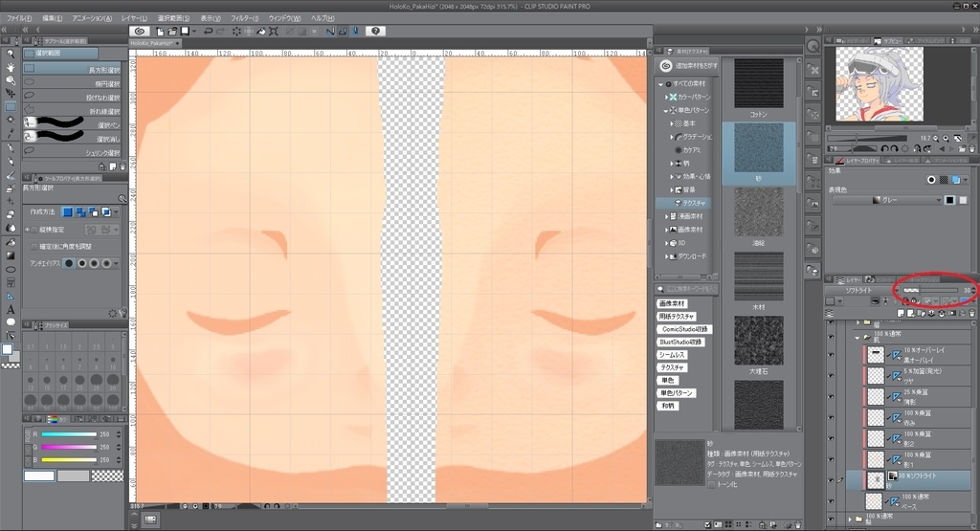Toggle visibility of 薄影 layer
Screen dimensions: 980x531
point(831,396)
